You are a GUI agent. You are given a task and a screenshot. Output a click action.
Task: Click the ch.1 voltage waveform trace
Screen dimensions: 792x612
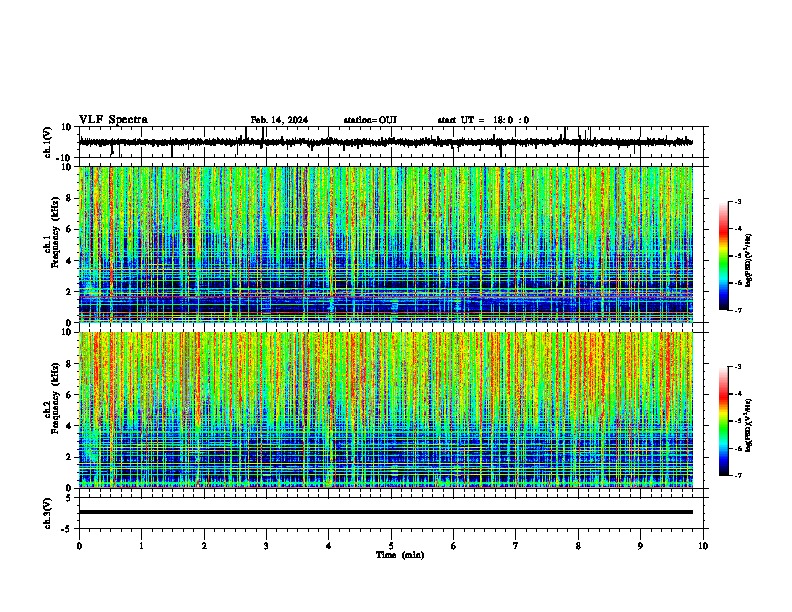click(386, 142)
